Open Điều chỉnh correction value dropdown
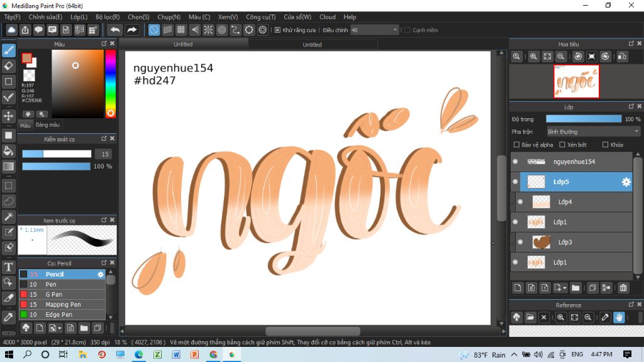 click(x=374, y=30)
